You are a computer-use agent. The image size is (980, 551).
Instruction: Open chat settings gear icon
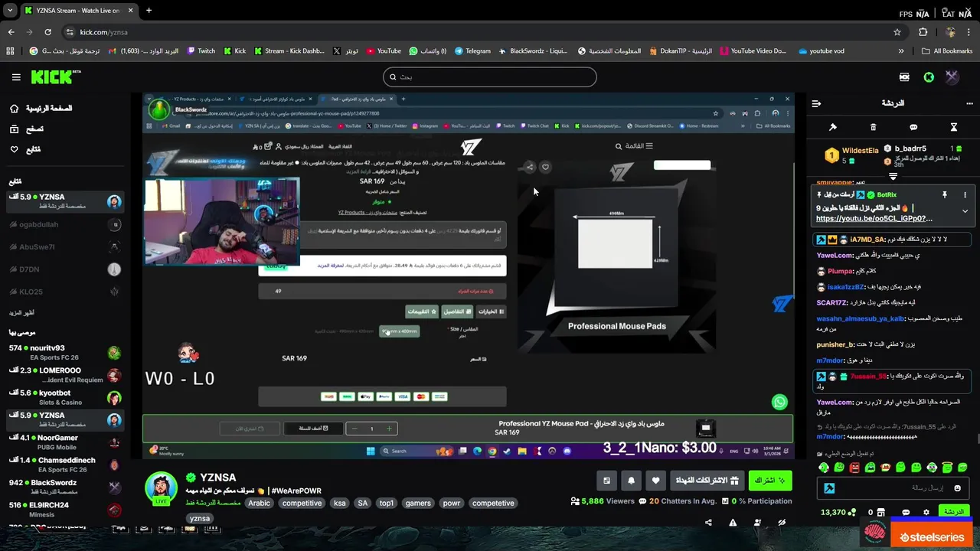(x=926, y=512)
